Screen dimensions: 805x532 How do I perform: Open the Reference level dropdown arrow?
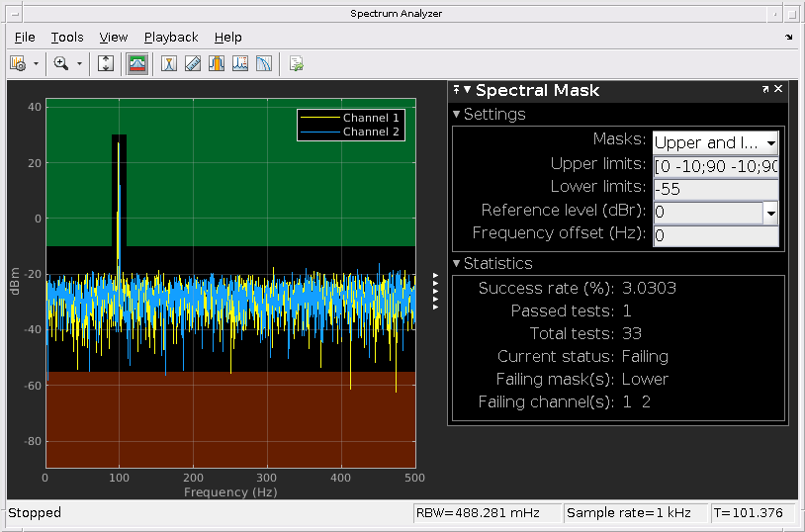point(770,212)
